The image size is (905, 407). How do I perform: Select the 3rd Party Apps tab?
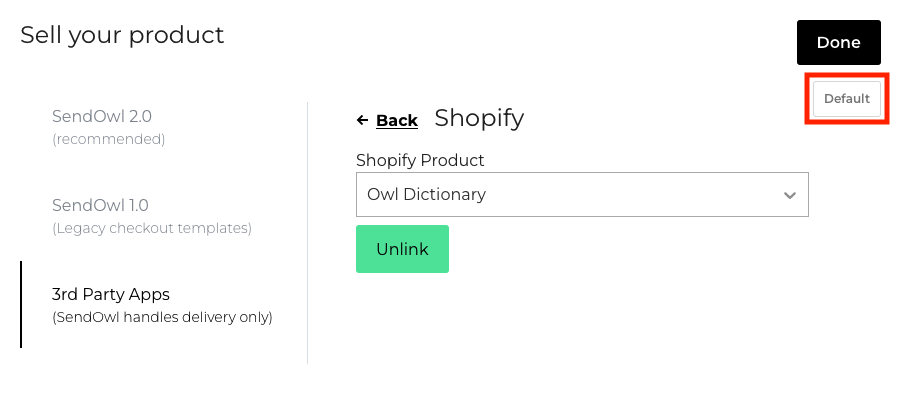(x=111, y=295)
